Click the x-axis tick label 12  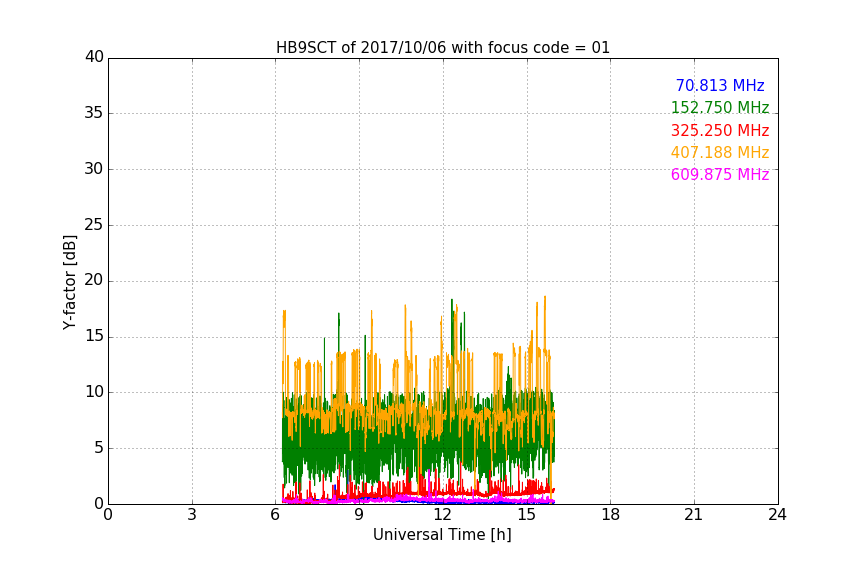tap(442, 515)
